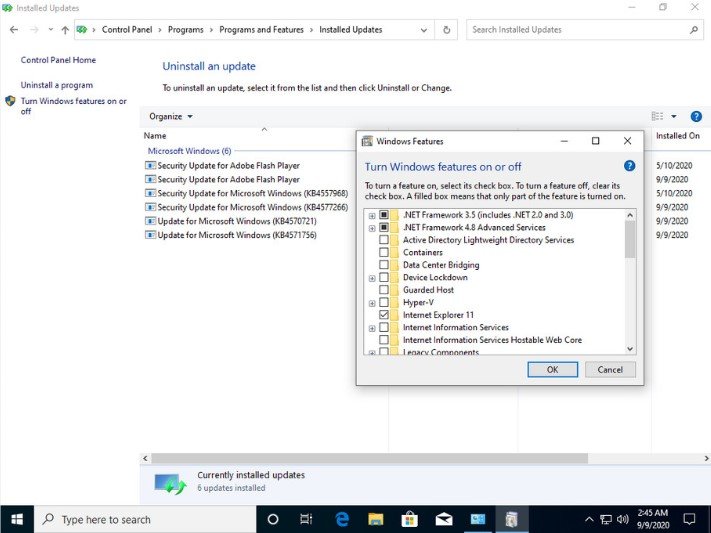711x533 pixels.
Task: Show hidden system tray icons
Action: (x=589, y=520)
